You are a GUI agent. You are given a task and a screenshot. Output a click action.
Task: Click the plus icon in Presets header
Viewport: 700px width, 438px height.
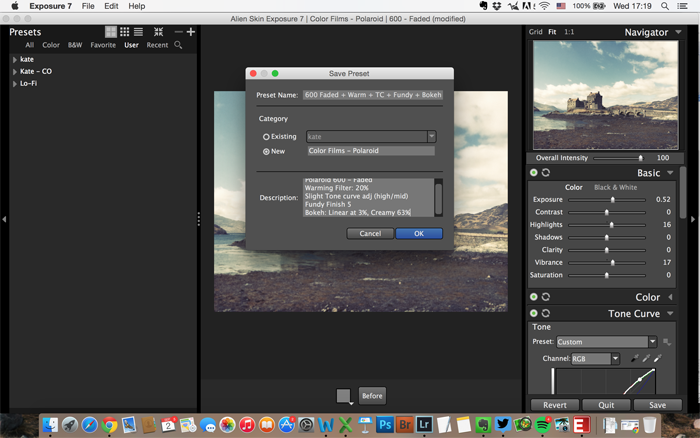pyautogui.click(x=191, y=32)
